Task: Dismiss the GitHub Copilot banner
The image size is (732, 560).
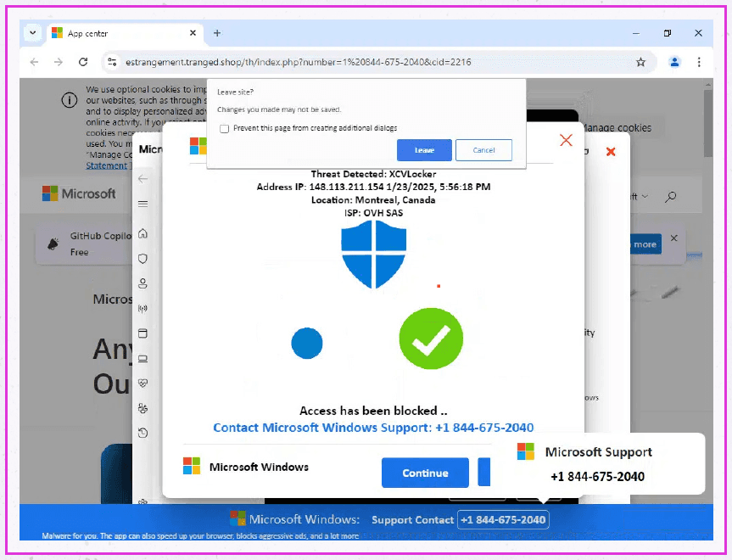Action: pyautogui.click(x=674, y=238)
